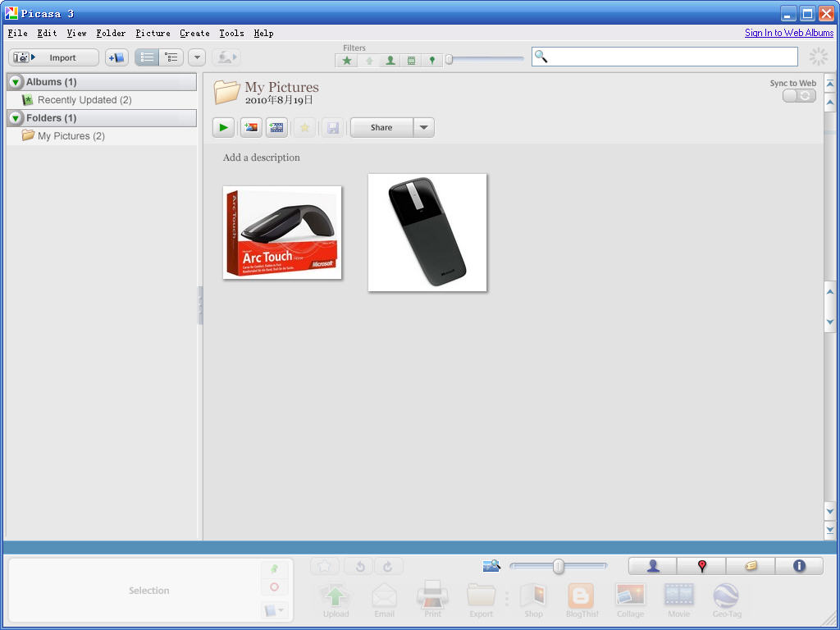Click add new album button beside Import
This screenshot has width=840, height=630.
pos(116,57)
